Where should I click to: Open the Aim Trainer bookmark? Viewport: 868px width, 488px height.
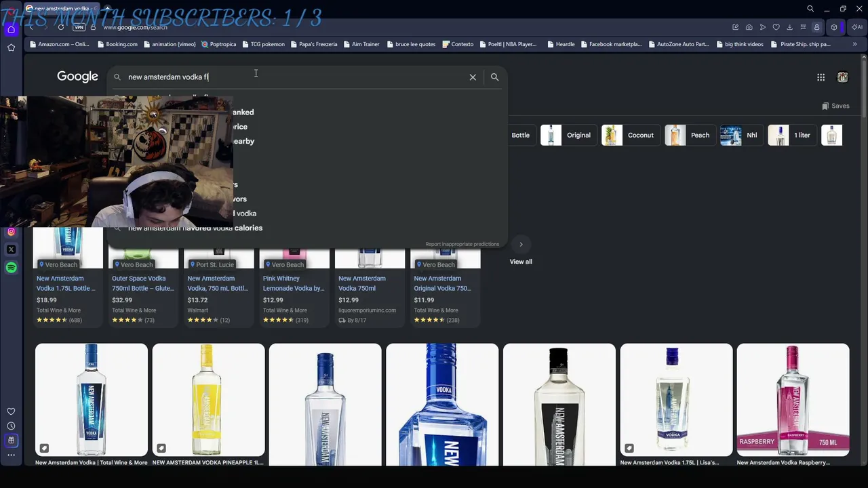click(x=361, y=44)
